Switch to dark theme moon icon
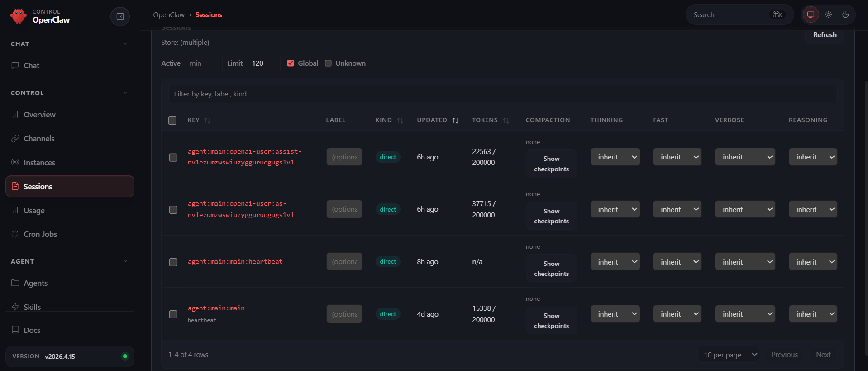Screen dimensions: 868x371 (845, 15)
